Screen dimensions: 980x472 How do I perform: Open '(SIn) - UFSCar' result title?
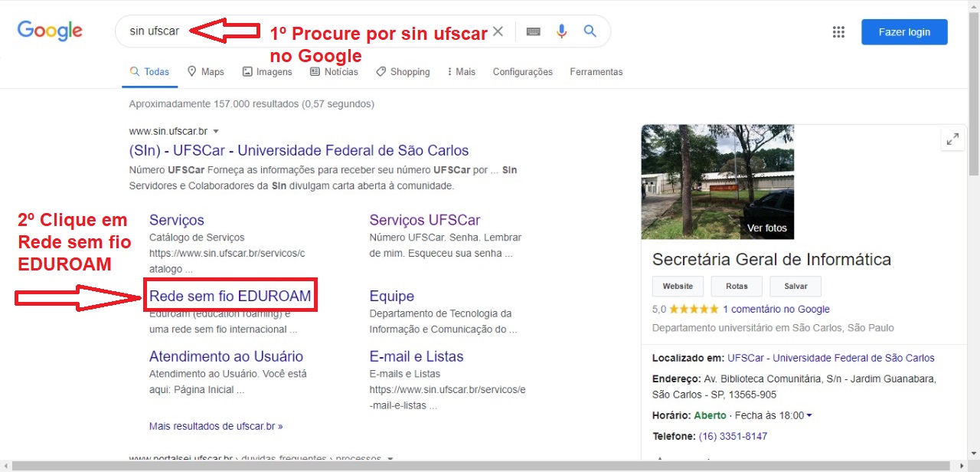click(x=299, y=150)
